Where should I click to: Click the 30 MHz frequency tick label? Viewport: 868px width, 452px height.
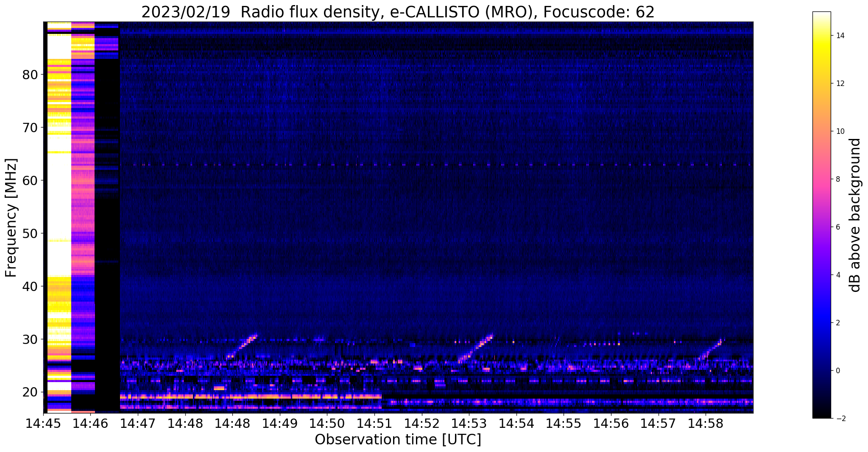click(x=30, y=339)
